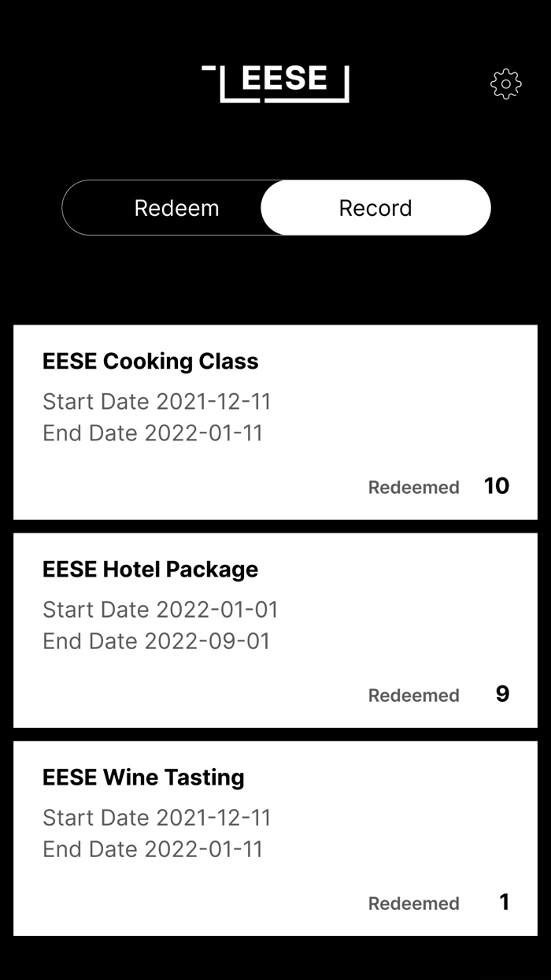Switch to the Redeem tab

(x=178, y=207)
